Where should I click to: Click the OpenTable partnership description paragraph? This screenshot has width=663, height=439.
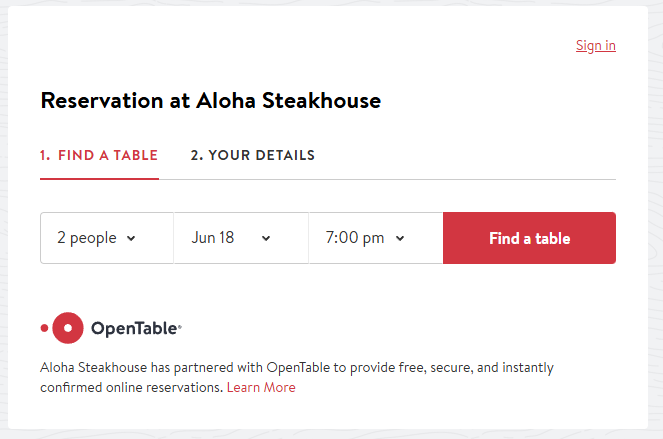(297, 377)
